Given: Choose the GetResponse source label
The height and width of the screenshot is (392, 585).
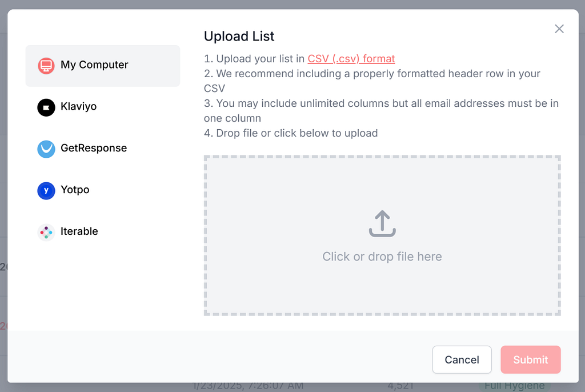Looking at the screenshot, I should 94,148.
